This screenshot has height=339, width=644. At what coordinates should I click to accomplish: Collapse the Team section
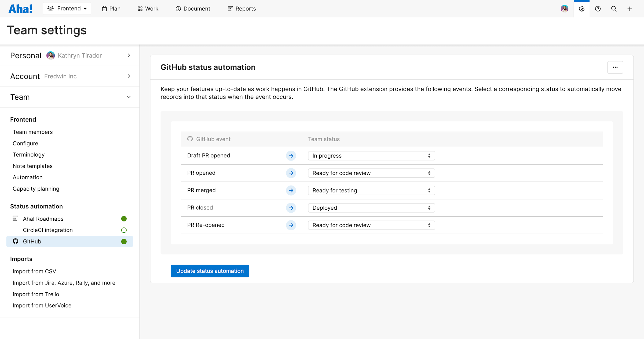click(x=129, y=97)
